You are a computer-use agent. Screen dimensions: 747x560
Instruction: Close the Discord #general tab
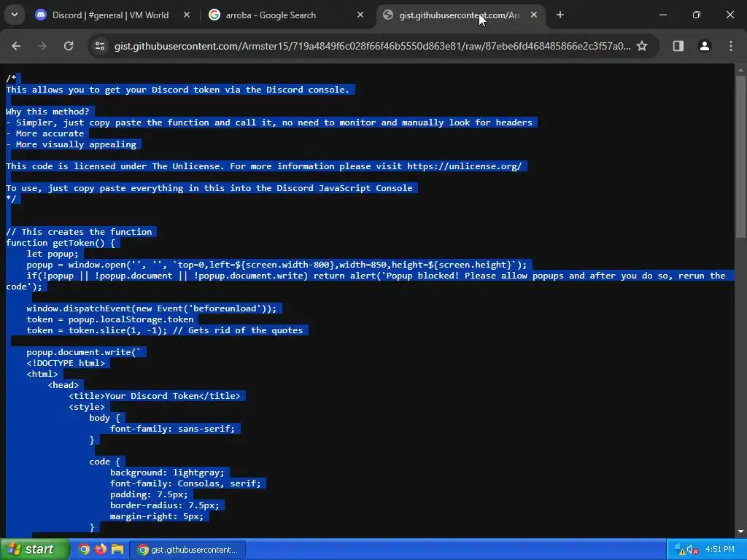point(187,15)
